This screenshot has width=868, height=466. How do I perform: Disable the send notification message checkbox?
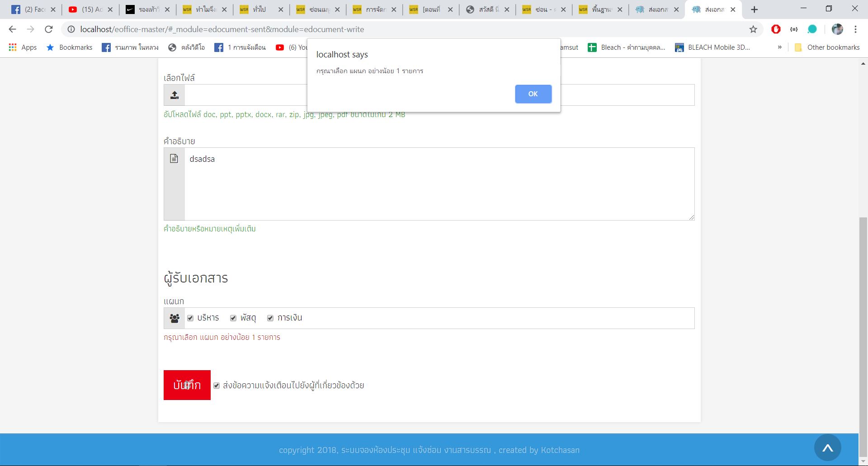click(x=217, y=386)
